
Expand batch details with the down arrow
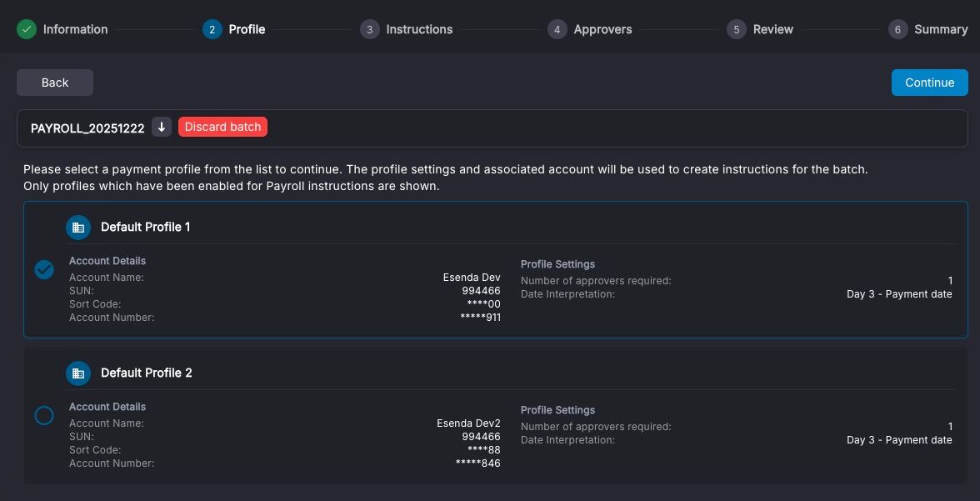[x=162, y=127]
